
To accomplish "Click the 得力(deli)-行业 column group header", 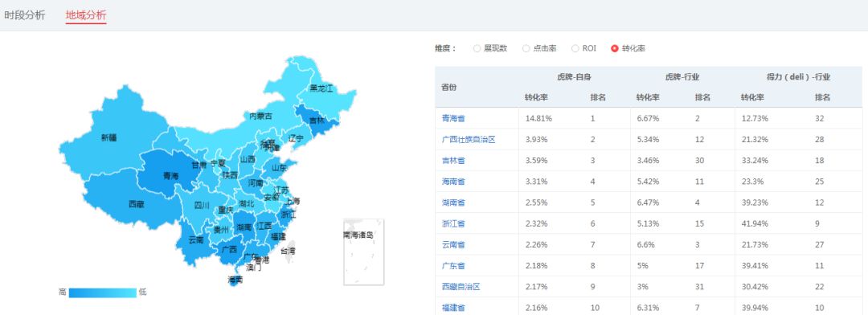I will (798, 77).
